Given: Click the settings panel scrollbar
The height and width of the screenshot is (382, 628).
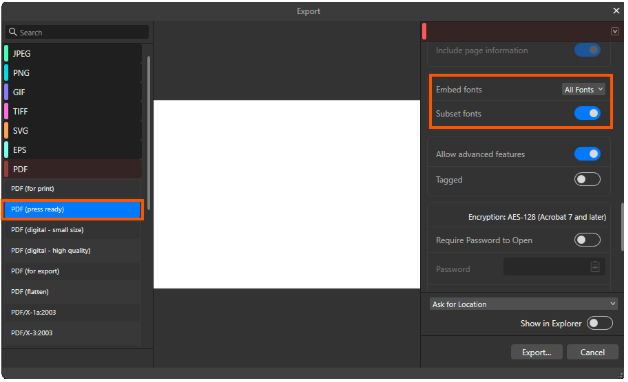Looking at the screenshot, I should pyautogui.click(x=622, y=227).
